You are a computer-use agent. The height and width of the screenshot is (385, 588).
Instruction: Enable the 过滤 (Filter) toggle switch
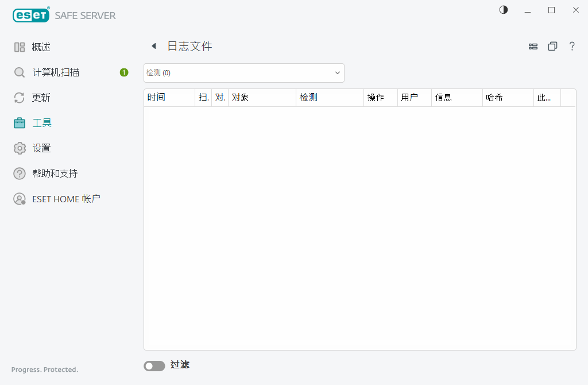pos(154,365)
